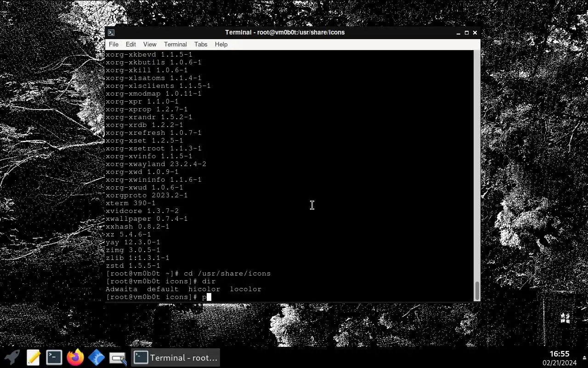This screenshot has width=588, height=368.
Task: Click the line 'xorg-xsetroot 1.1.3-1'
Action: click(153, 148)
